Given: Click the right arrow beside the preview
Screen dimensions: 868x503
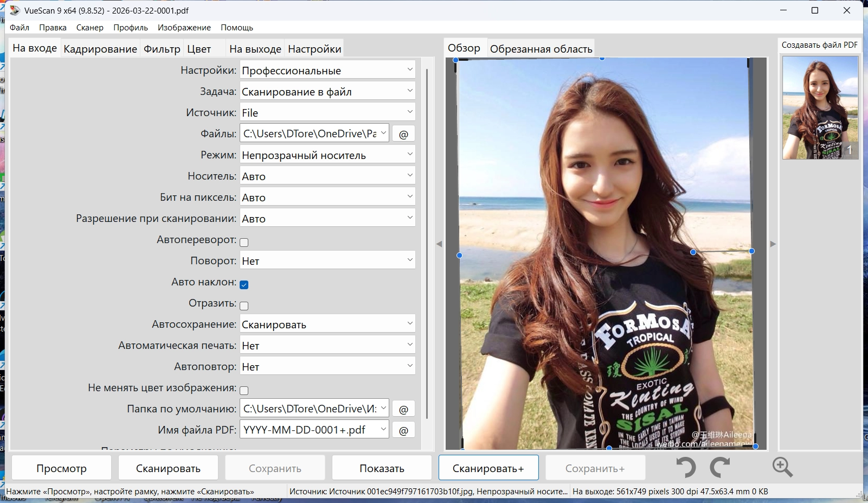Looking at the screenshot, I should (773, 244).
